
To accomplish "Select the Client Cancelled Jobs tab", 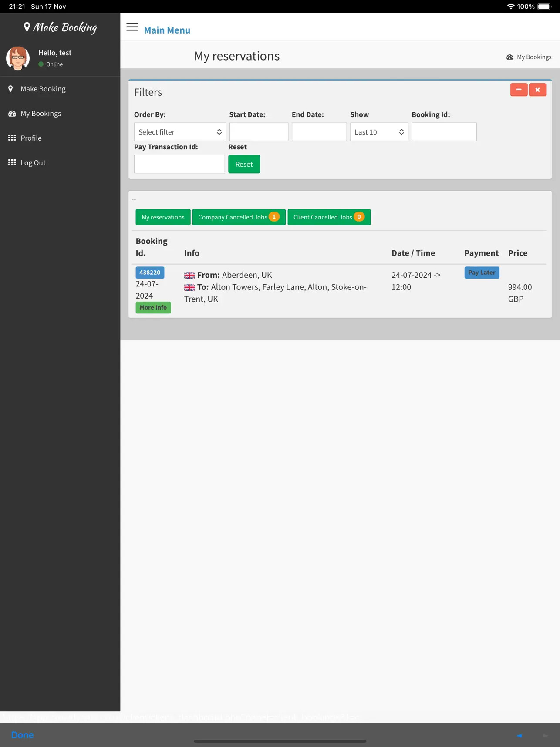I will click(x=329, y=217).
